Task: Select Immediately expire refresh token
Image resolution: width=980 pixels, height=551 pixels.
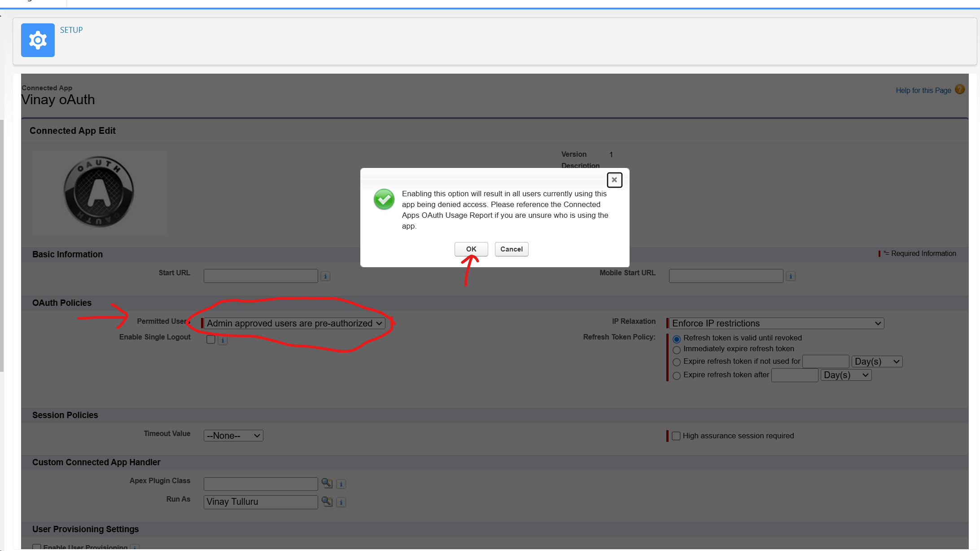Action: 677,350
